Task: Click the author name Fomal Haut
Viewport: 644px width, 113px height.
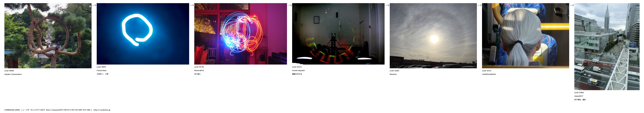Action: 101,71
